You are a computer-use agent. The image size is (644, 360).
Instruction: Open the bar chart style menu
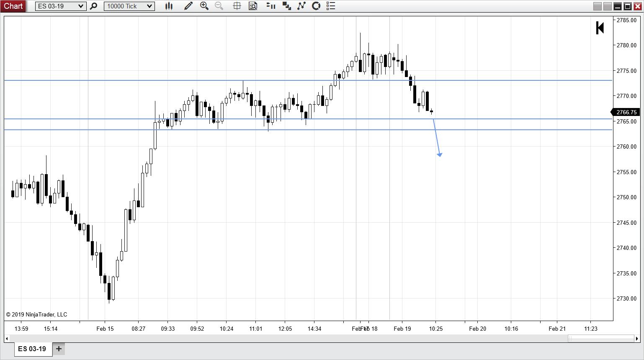click(169, 6)
